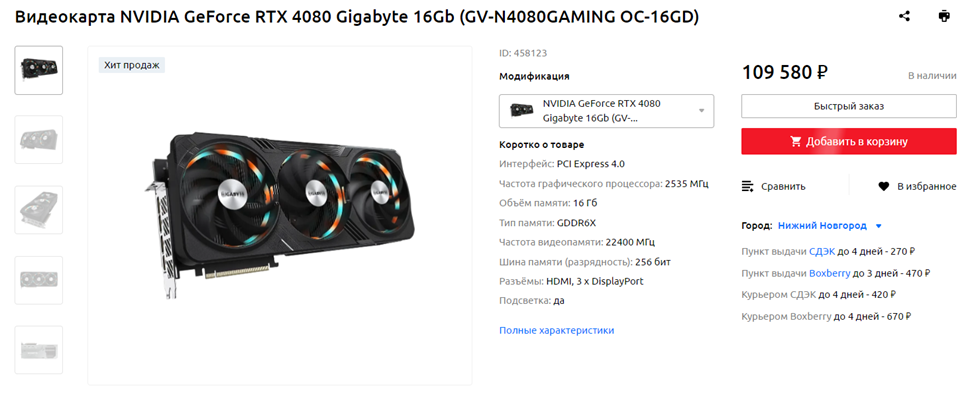Viewport: 974px width, 404px height.
Task: Expand the city selector Нижний Новгород
Action: point(822,226)
